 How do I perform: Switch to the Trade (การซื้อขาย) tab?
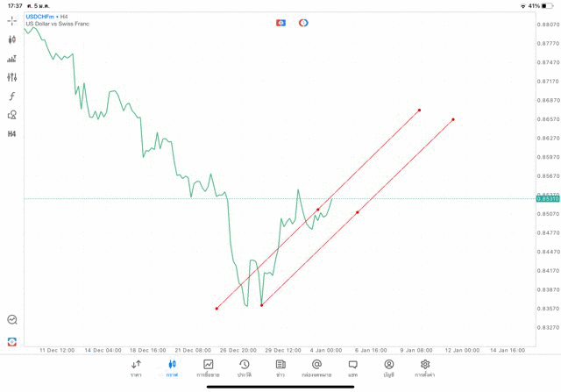click(208, 368)
